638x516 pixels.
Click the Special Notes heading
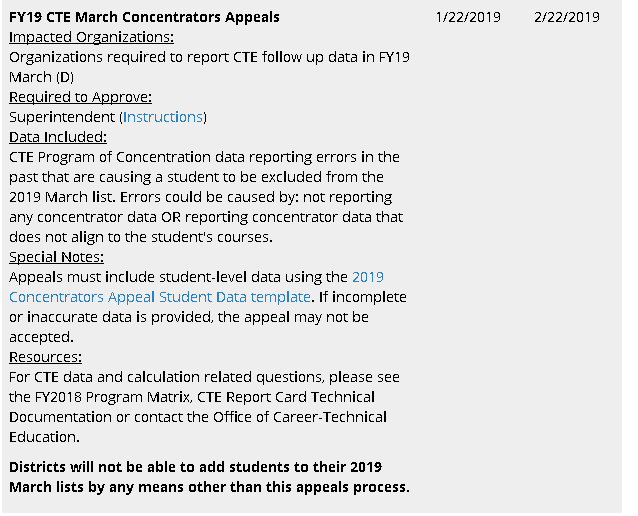click(x=55, y=257)
